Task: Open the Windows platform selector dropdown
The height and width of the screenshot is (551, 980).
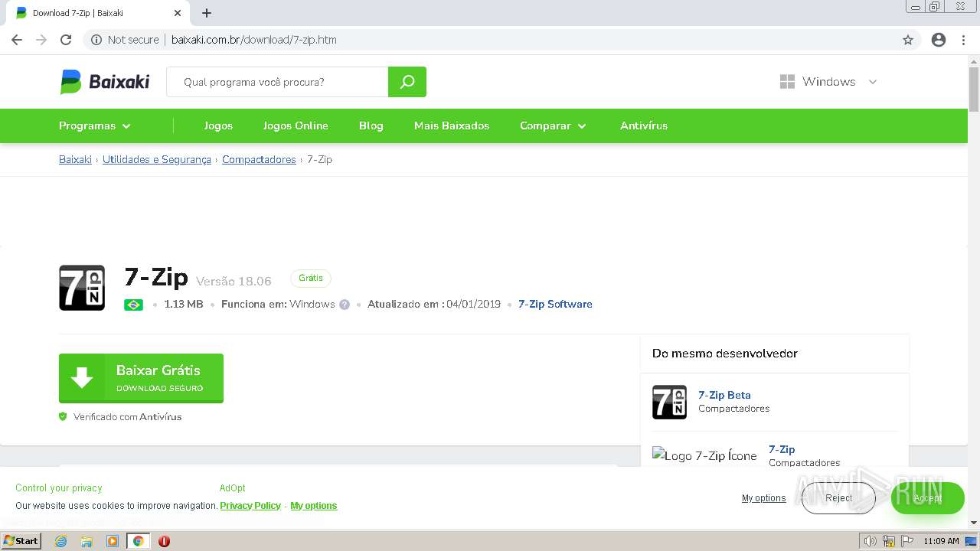Action: click(828, 82)
